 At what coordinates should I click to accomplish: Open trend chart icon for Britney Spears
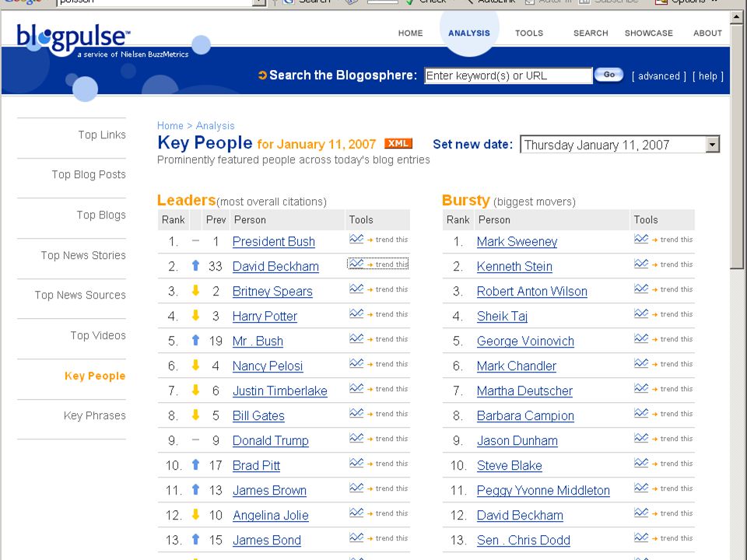click(356, 289)
